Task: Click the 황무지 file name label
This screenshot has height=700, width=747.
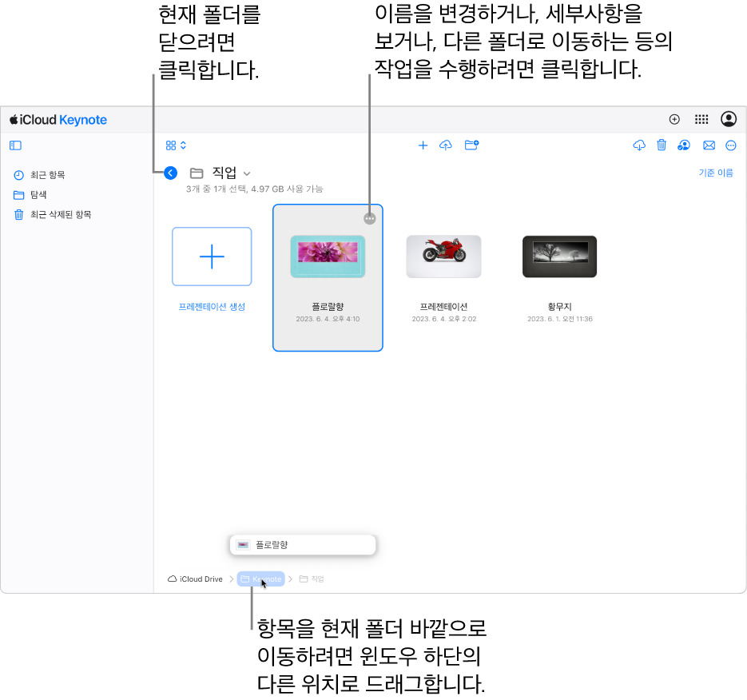Action: click(560, 306)
